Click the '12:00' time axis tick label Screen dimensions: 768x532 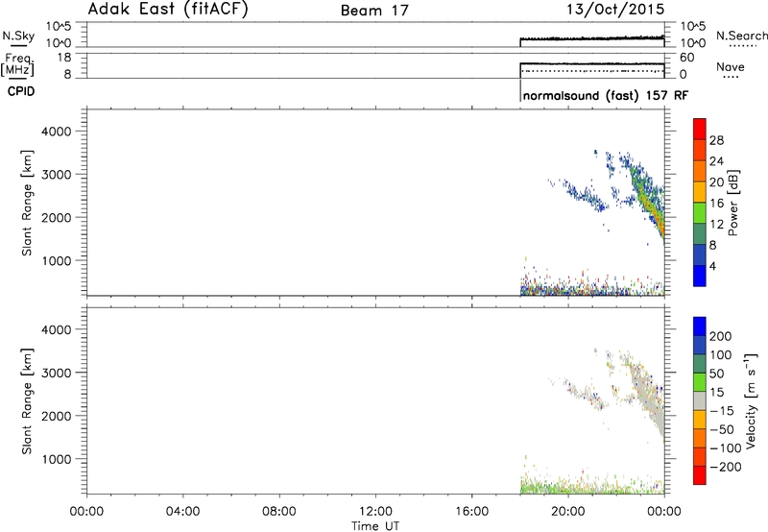[x=375, y=512]
